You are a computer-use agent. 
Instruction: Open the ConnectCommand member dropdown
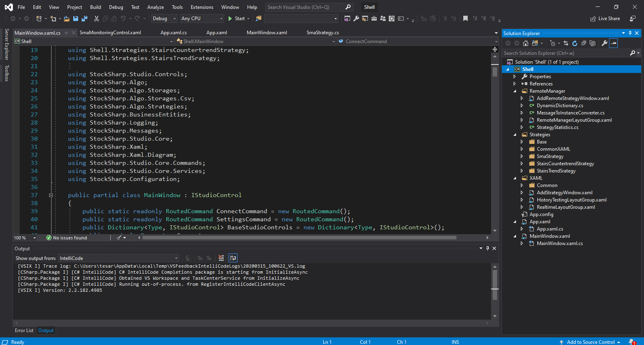pyautogui.click(x=418, y=42)
